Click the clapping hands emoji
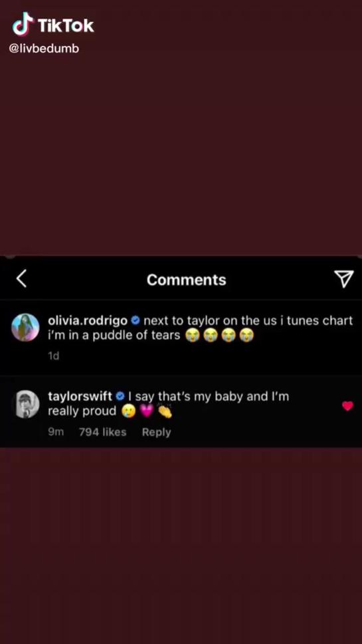Screen dimensions: 362x644 point(165,411)
